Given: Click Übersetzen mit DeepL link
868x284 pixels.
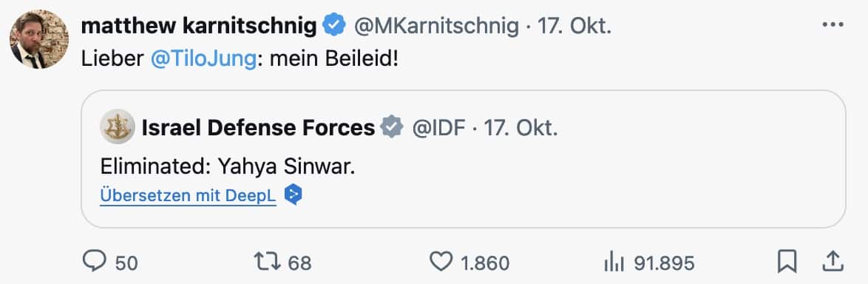Looking at the screenshot, I should coord(189,195).
